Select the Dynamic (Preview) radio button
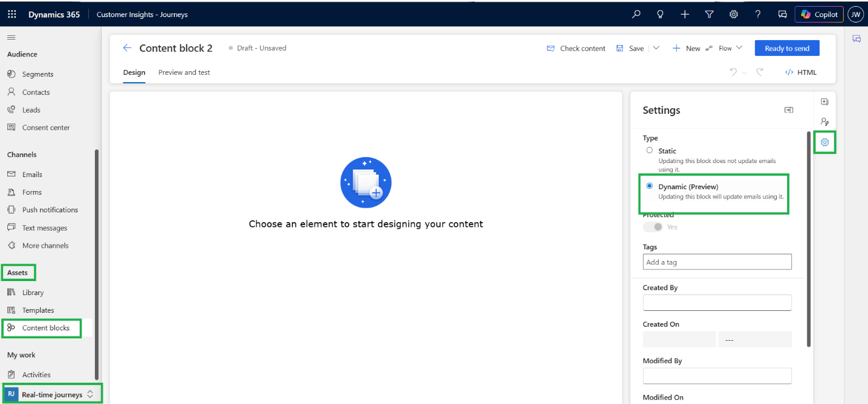The image size is (868, 404). click(x=650, y=186)
